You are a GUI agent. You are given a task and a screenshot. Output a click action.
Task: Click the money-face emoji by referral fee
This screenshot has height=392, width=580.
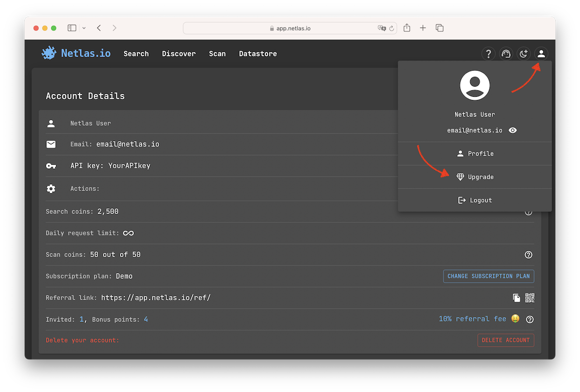click(515, 319)
